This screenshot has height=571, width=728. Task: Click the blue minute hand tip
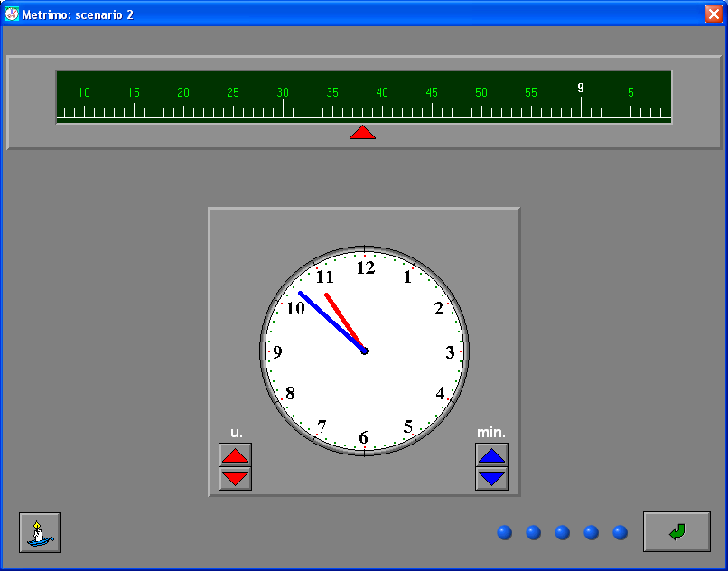click(x=301, y=293)
